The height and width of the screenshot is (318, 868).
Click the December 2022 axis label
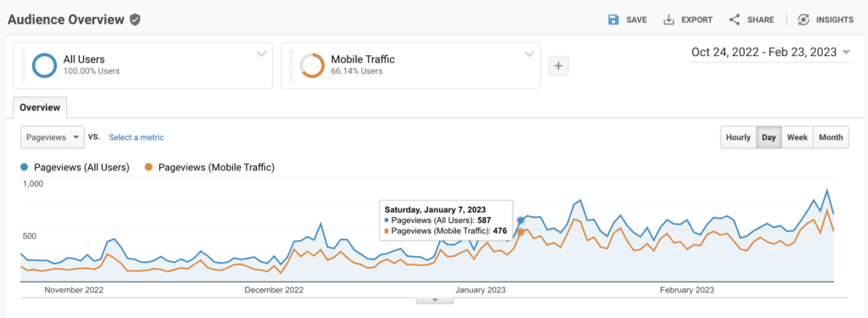(274, 290)
